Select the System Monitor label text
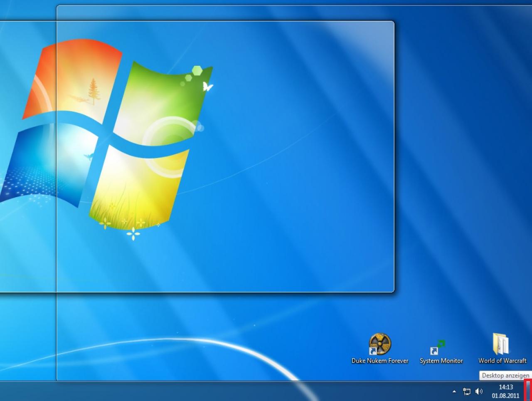 [441, 361]
